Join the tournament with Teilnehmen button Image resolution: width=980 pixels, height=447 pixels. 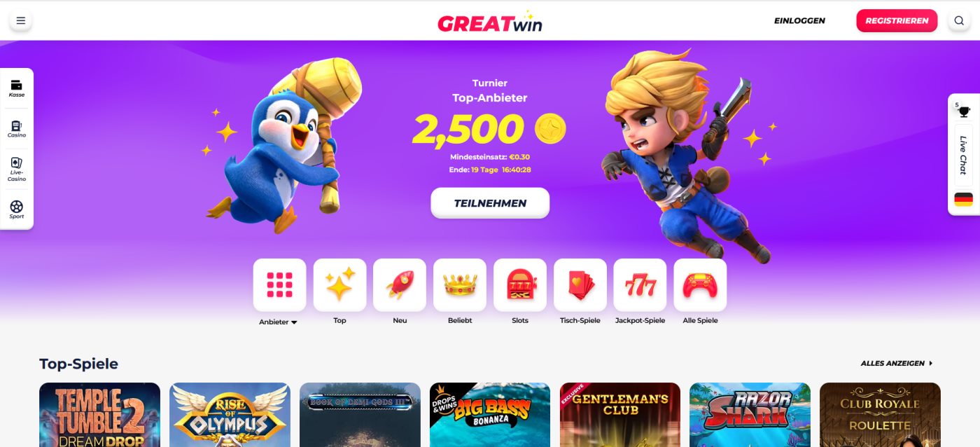pyautogui.click(x=490, y=203)
